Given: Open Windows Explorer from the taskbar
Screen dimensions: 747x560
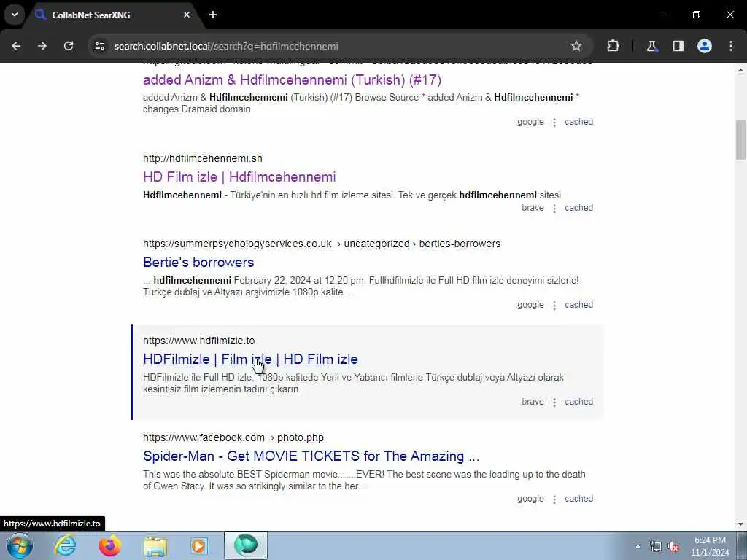Looking at the screenshot, I should [155, 545].
